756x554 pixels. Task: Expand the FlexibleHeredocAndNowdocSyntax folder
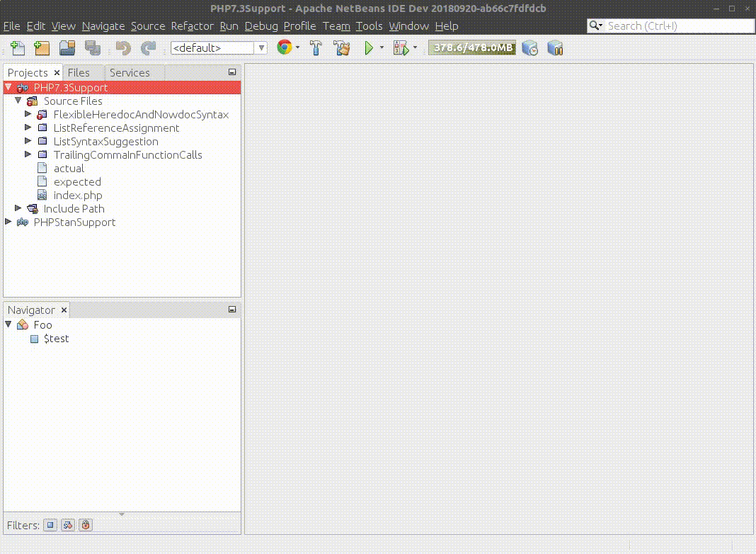coord(28,114)
